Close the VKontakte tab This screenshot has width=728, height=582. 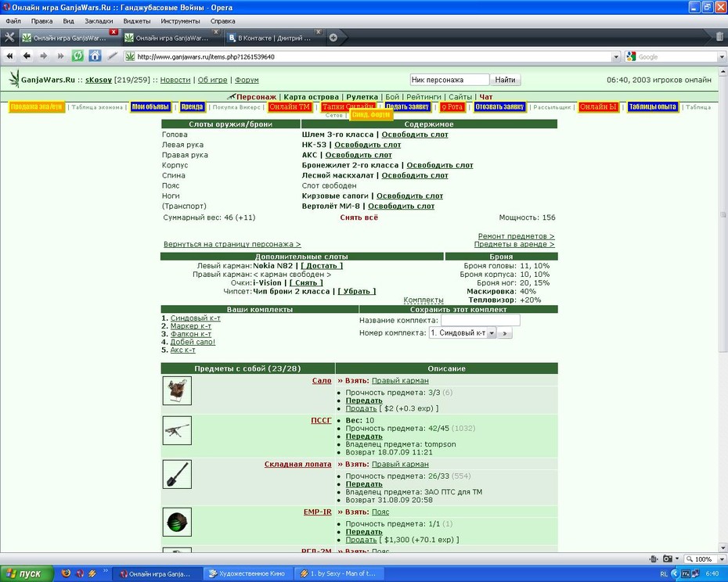pyautogui.click(x=318, y=32)
